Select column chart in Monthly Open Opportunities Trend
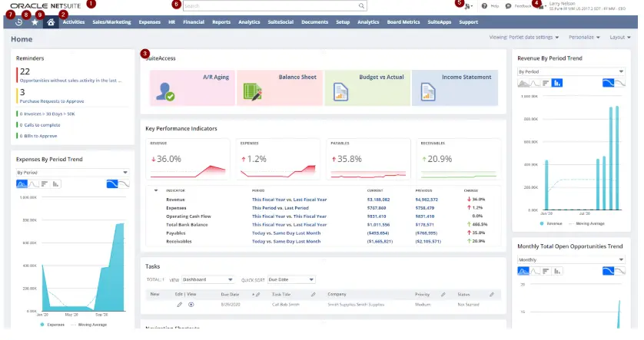 pos(557,271)
